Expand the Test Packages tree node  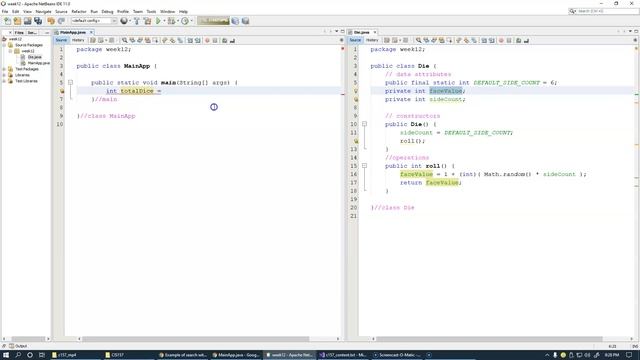pyautogui.click(x=4, y=69)
